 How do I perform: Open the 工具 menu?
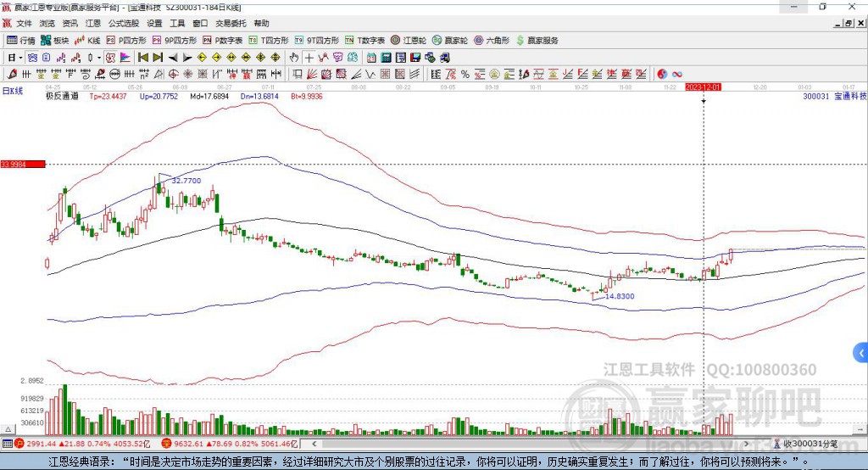pos(177,23)
